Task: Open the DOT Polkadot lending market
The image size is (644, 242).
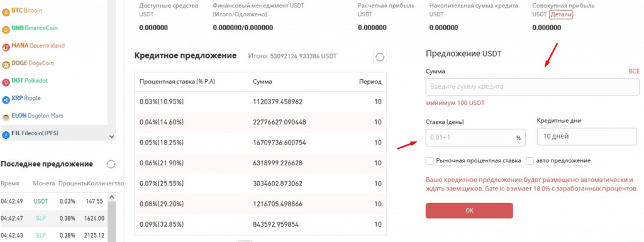Action: 30,81
